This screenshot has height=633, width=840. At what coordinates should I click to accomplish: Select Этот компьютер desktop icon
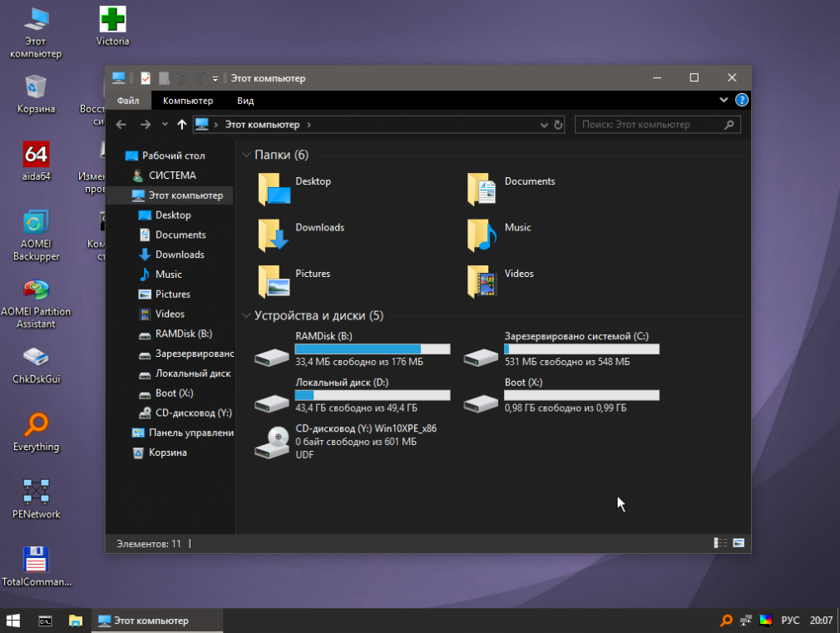pos(36,32)
